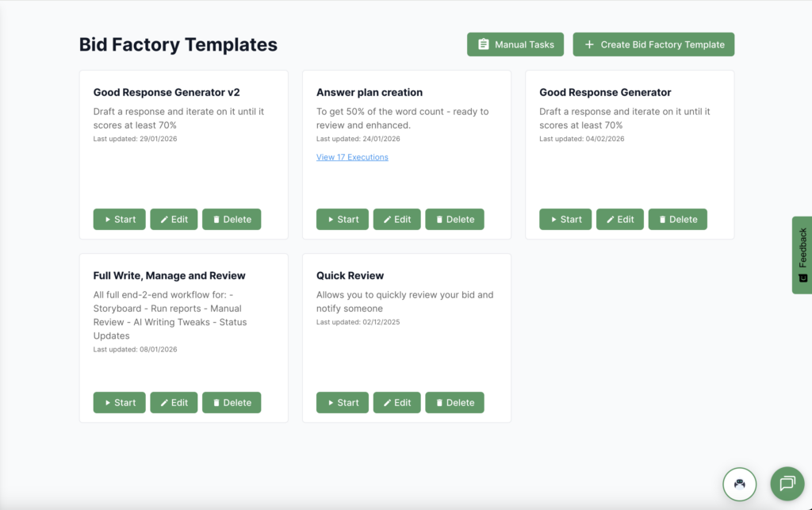Start the Full Write, Manage and Review workflow
This screenshot has height=510, width=812.
tap(119, 403)
